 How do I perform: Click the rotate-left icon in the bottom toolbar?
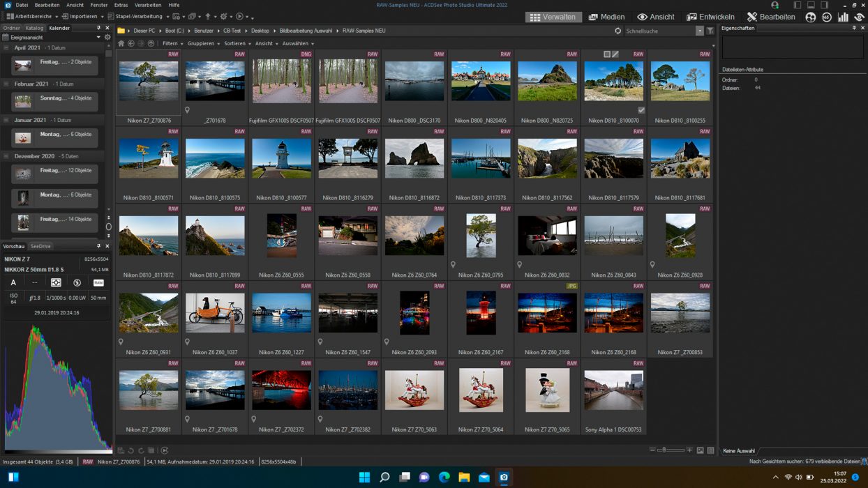pyautogui.click(x=130, y=450)
